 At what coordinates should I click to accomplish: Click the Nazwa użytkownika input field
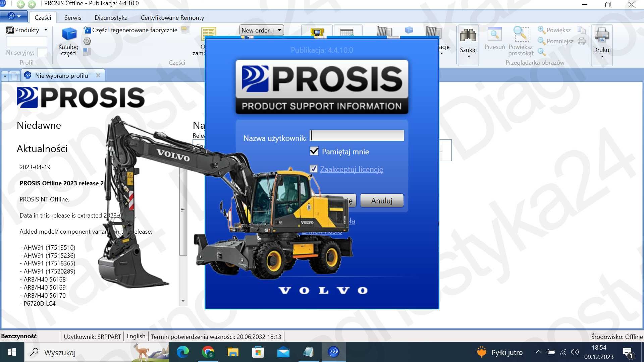[357, 135]
